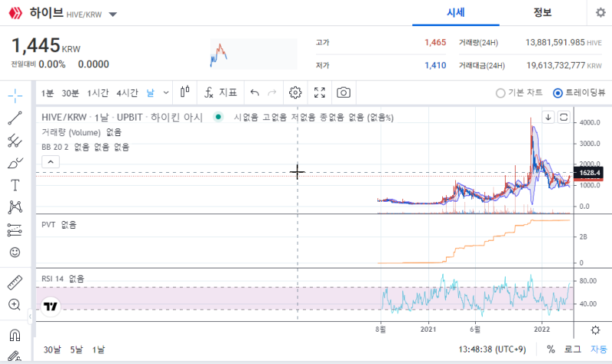Switch to the 정보 tab
612x364 pixels.
pos(542,12)
